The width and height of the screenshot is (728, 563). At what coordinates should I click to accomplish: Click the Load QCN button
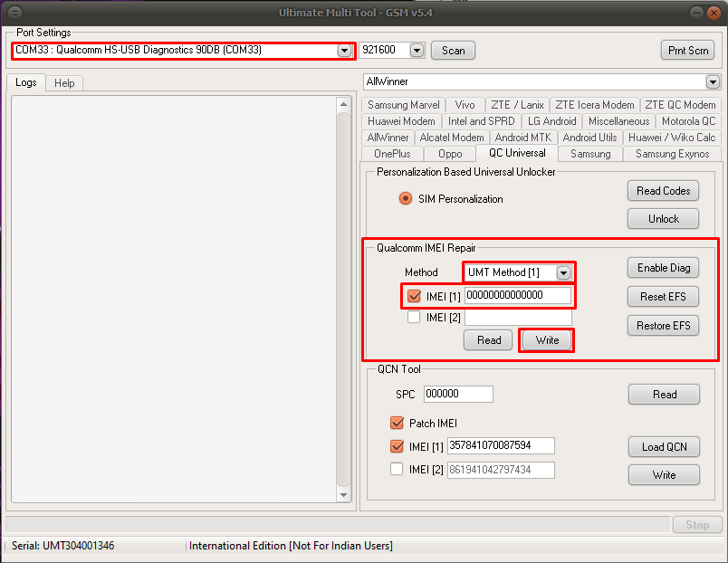pyautogui.click(x=664, y=447)
